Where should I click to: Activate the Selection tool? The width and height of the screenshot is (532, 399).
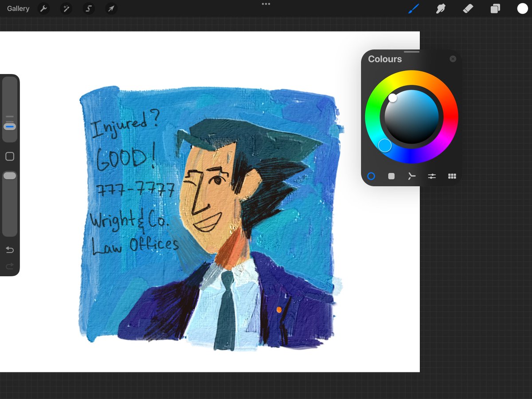tap(89, 8)
